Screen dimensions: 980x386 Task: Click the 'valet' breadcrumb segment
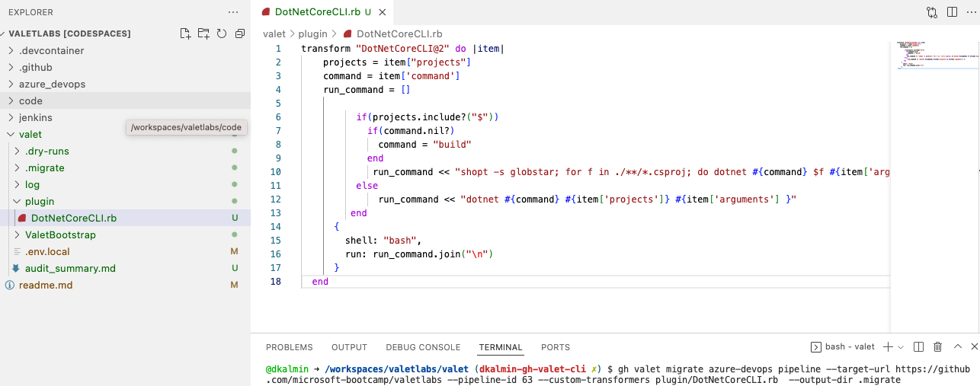pos(274,33)
